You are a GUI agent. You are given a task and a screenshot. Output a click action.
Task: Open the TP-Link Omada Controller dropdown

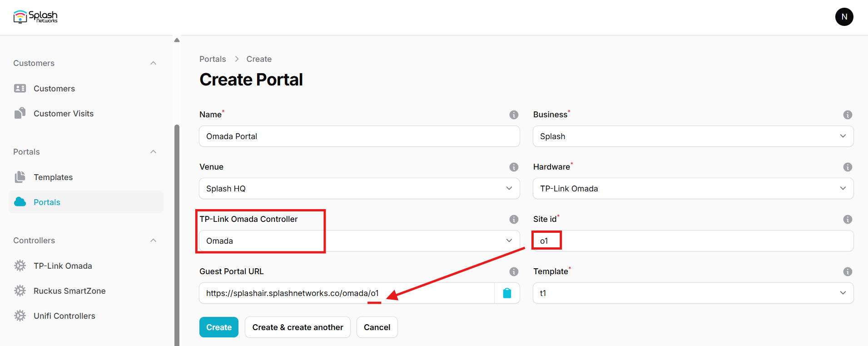[359, 241]
